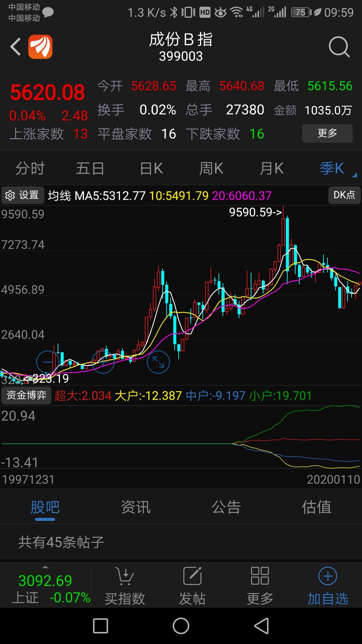Viewport: 362px width, 644px height.
Task: Switch to 五日 chart tab
Action: coord(90,168)
